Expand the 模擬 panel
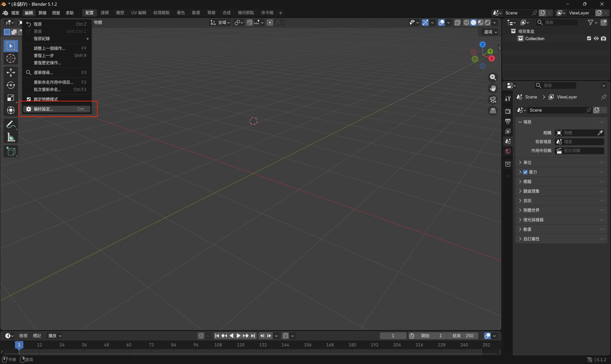611x364 pixels. [x=561, y=181]
